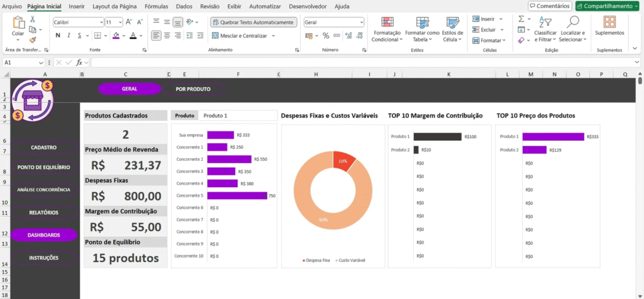Viewport: 644px width, 299px height.
Task: Switch to the Inserir ribbon tab
Action: pyautogui.click(x=77, y=6)
